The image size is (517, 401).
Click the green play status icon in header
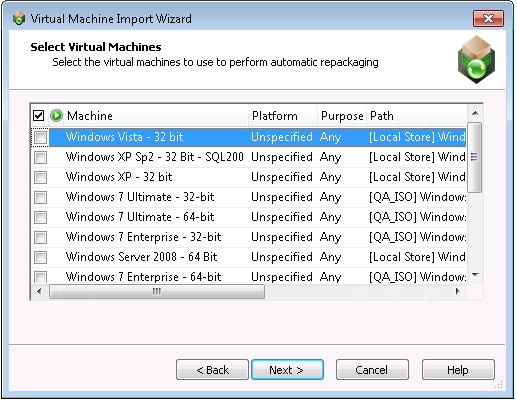[x=56, y=116]
